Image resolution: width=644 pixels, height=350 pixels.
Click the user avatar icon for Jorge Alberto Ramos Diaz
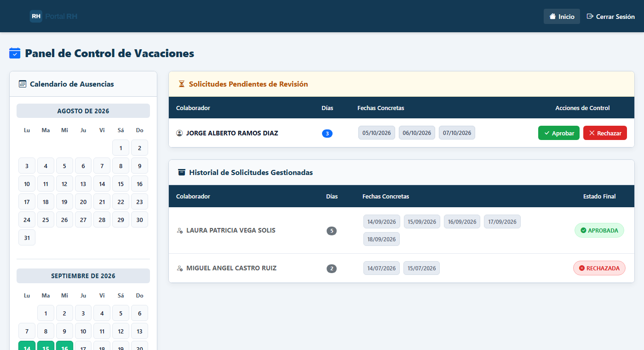179,133
